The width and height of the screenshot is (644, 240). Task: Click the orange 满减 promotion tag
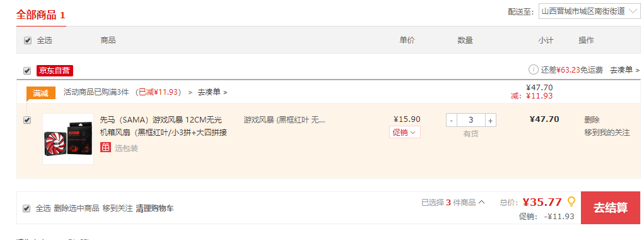point(40,93)
